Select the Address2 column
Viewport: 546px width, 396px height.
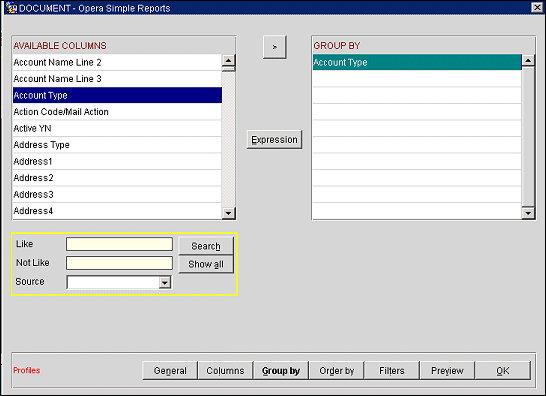(x=117, y=178)
